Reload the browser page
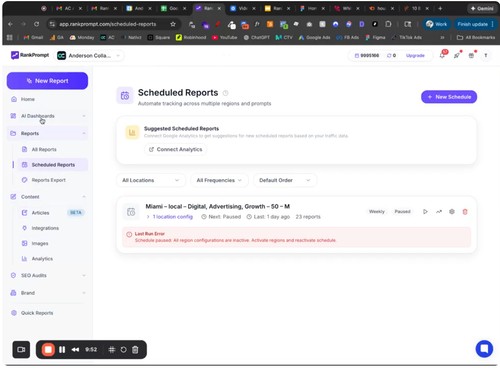Viewport: 500px width, 369px height. [36, 24]
